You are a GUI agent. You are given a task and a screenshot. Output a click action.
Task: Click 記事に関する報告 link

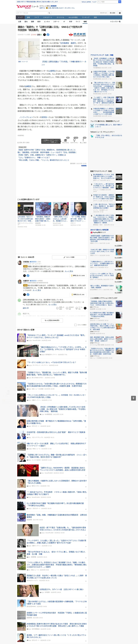[x=24, y=143]
